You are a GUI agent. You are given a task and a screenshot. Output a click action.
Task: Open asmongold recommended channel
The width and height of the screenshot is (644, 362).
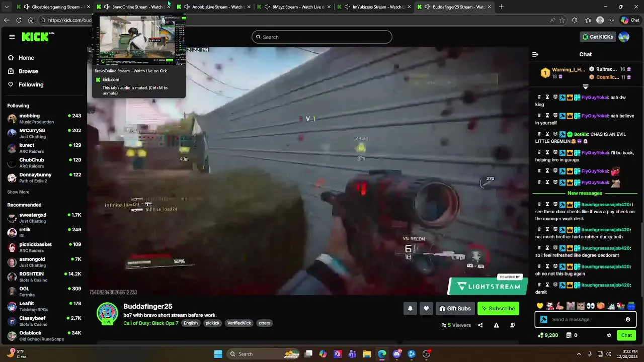(x=44, y=262)
